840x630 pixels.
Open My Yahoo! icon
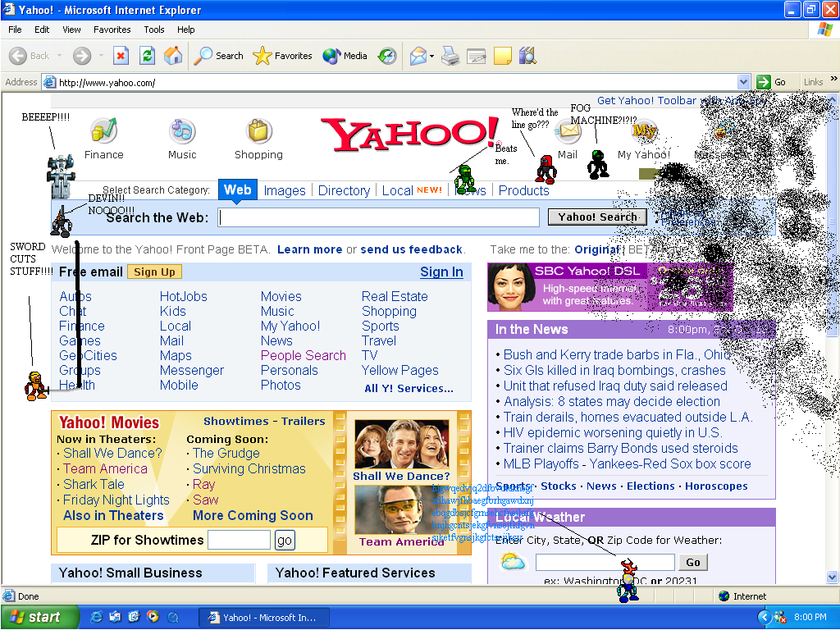pos(644,130)
